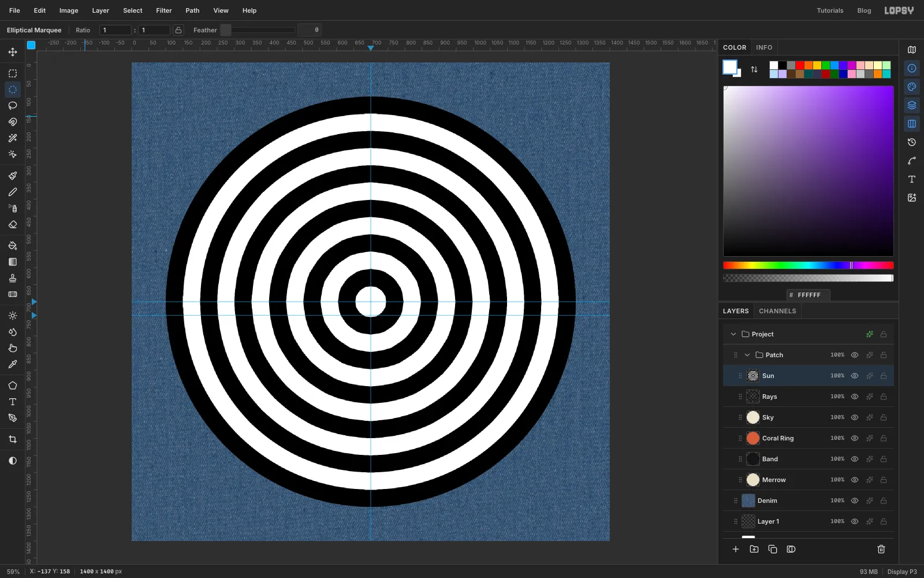Click the hex color input field

click(x=808, y=295)
